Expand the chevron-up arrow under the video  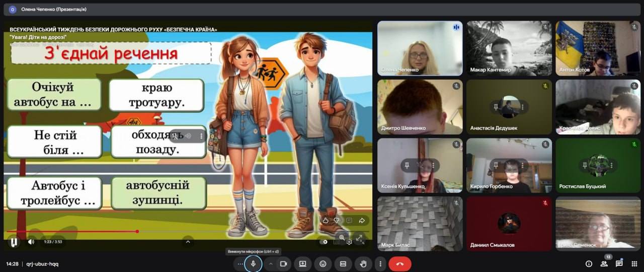(188, 242)
